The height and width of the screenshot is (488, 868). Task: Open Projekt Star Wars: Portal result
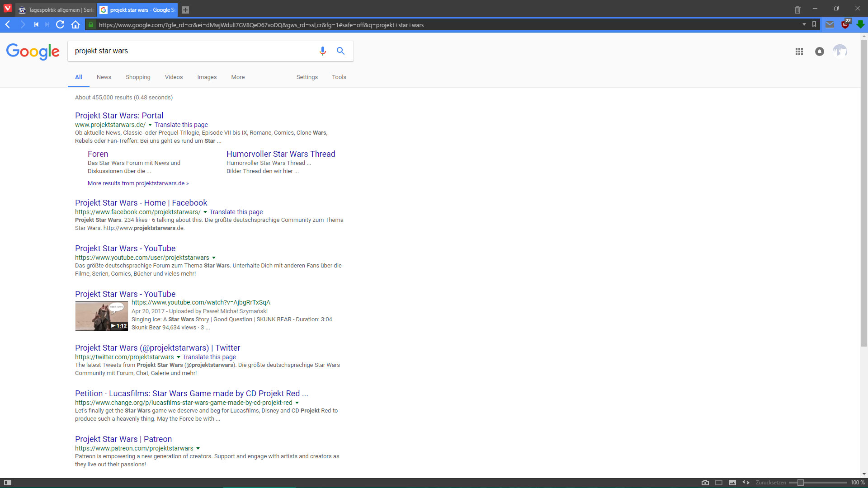[x=119, y=116]
